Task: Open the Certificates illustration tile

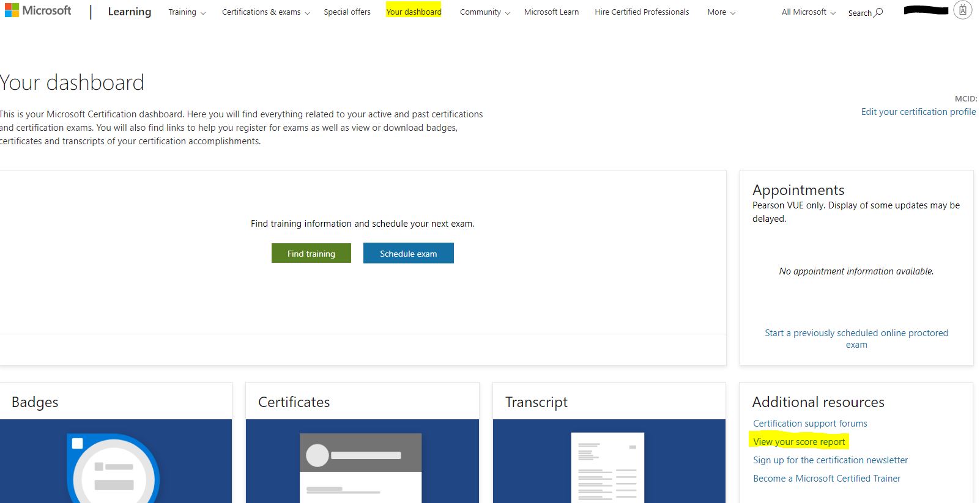Action: tap(362, 461)
